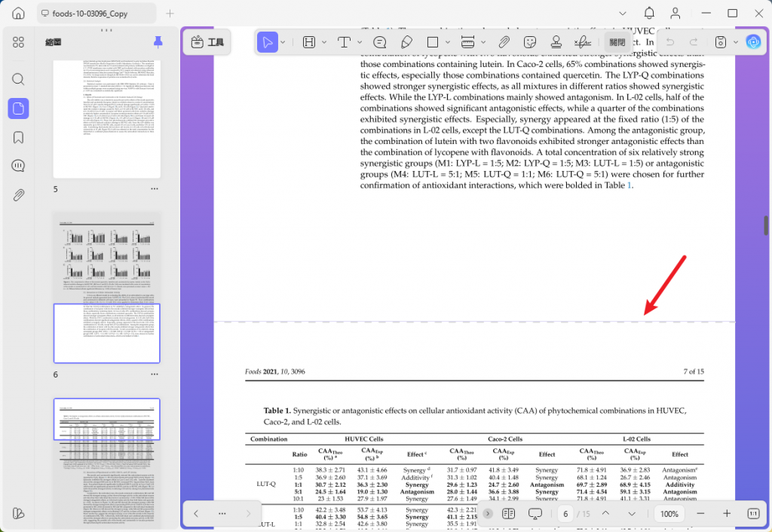Reset to actual size 1:1
Image resolution: width=772 pixels, height=532 pixels.
click(x=753, y=514)
